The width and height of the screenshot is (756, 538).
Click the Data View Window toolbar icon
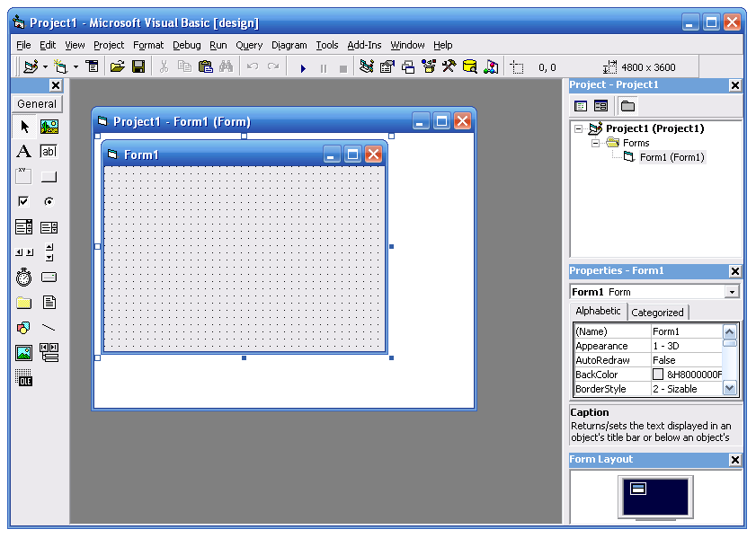[x=469, y=66]
